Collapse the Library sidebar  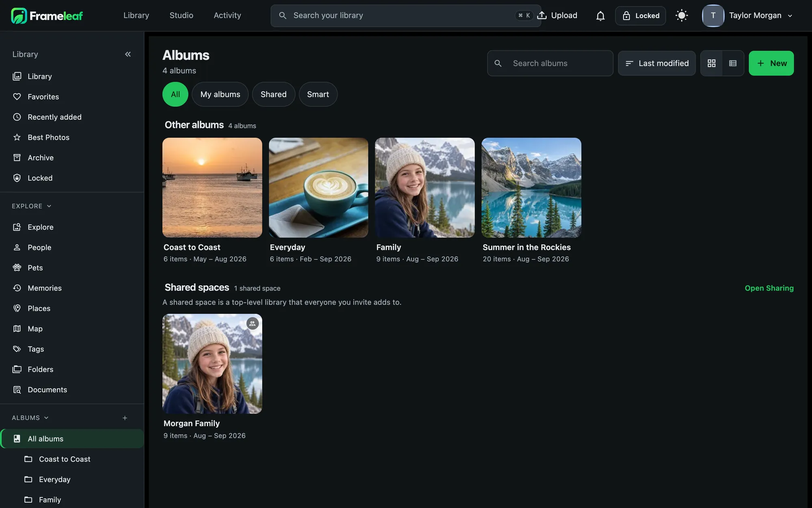point(128,54)
